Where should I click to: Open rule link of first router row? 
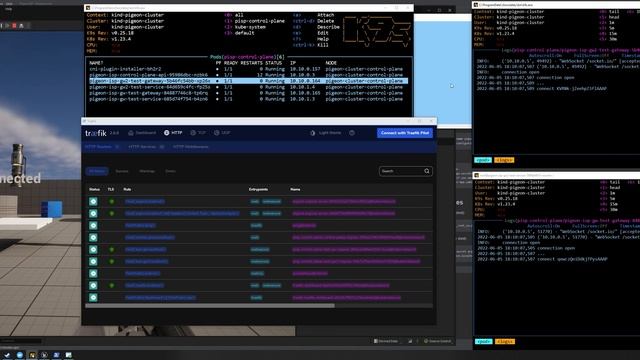coord(144,201)
